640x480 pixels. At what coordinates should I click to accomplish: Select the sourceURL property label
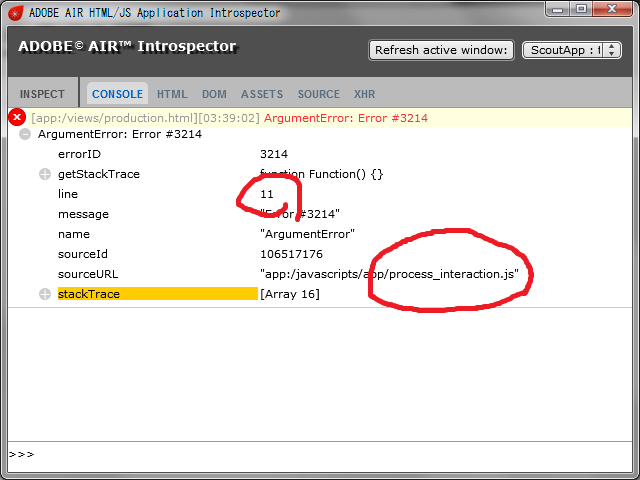(x=88, y=274)
